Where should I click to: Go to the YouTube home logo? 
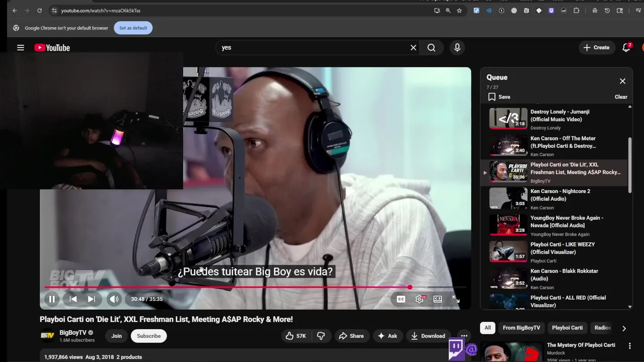click(52, 48)
